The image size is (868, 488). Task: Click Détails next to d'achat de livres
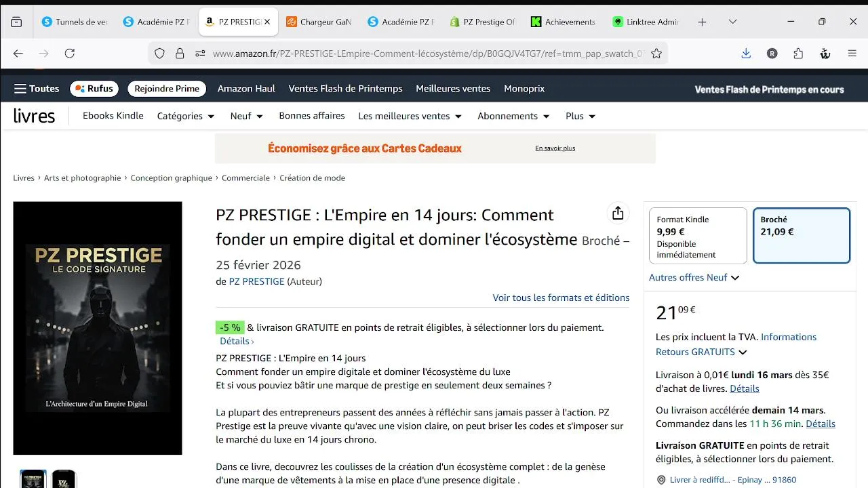[745, 389]
